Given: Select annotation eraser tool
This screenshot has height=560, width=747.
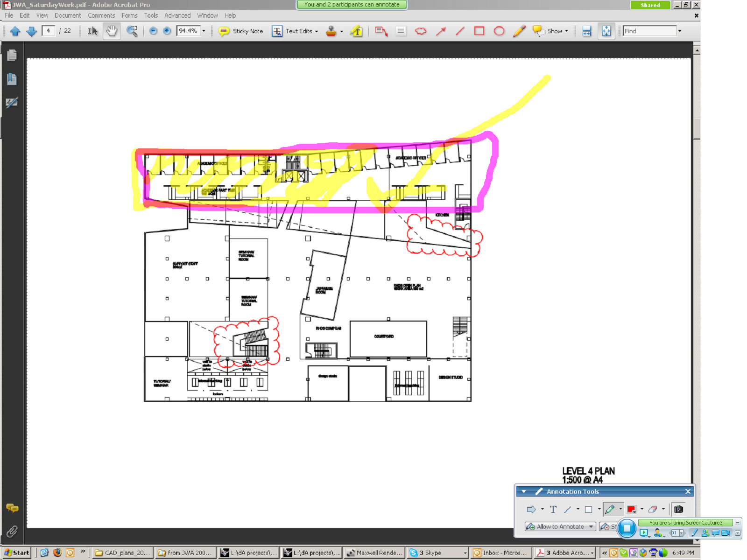Looking at the screenshot, I should pos(653,509).
